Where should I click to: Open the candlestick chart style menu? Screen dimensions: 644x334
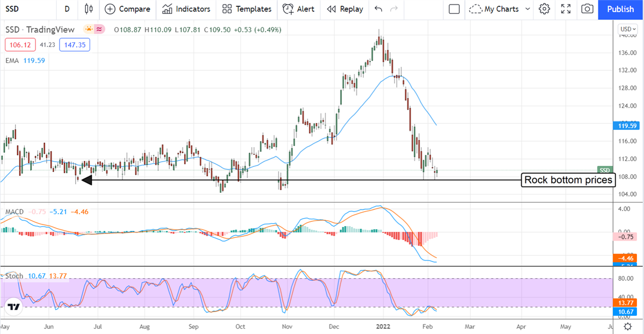point(89,9)
